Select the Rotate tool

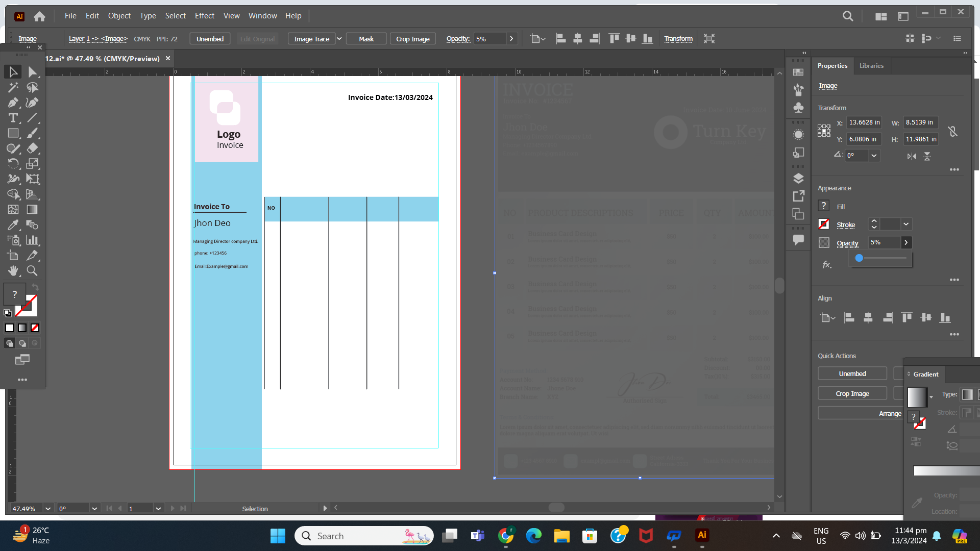coord(13,164)
